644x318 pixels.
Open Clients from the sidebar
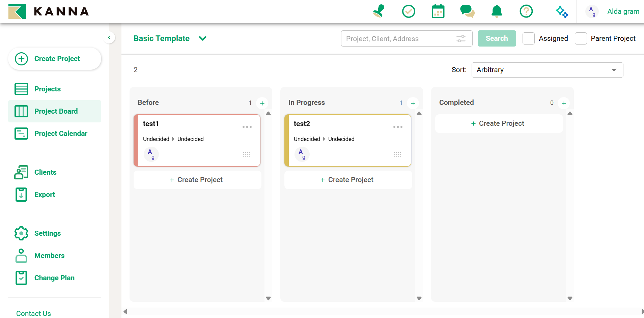[45, 172]
